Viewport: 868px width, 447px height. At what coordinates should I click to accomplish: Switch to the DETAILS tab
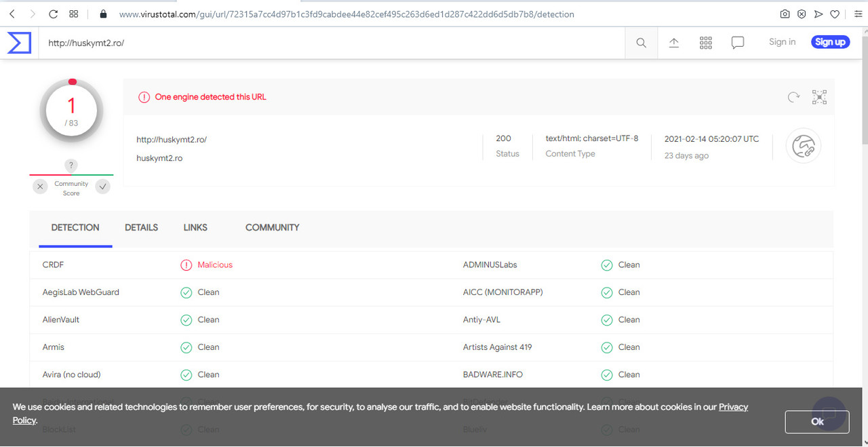[141, 228]
